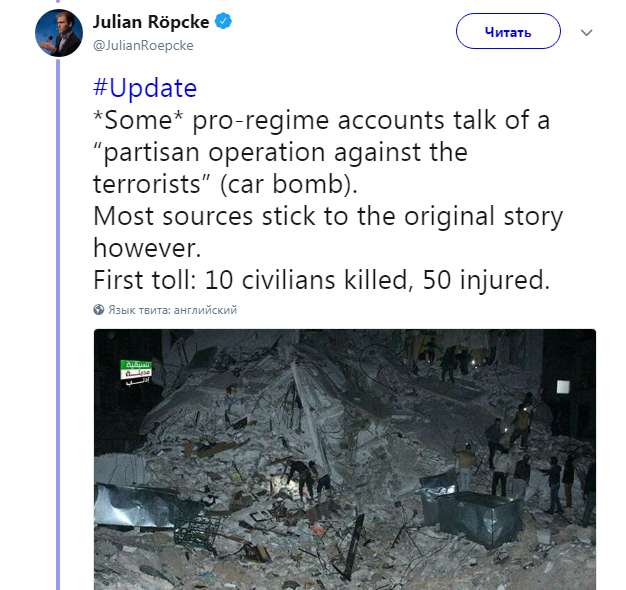626x590 pixels.
Task: Open Julian Röpcke's profile avatar
Action: click(x=58, y=33)
